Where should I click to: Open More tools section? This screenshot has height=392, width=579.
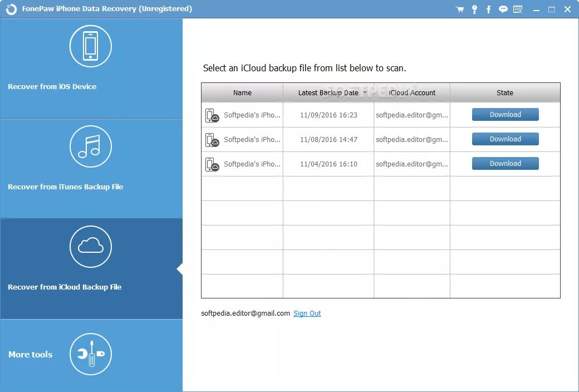coord(91,355)
